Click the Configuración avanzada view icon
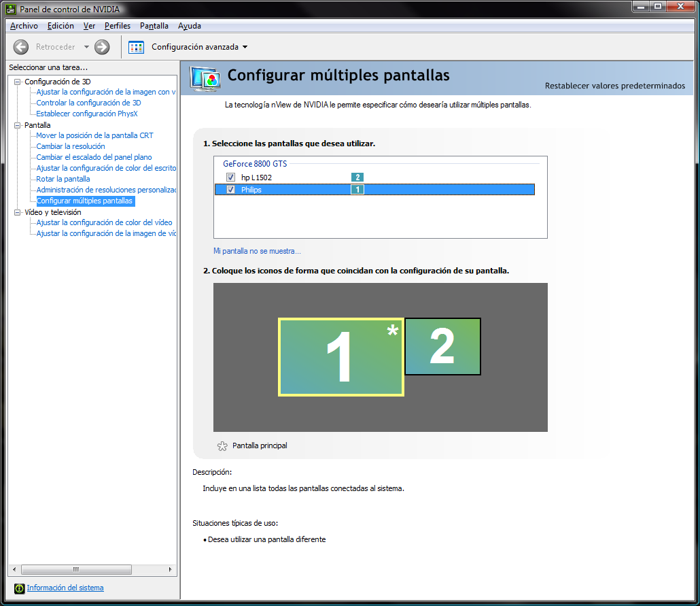This screenshot has height=606, width=700. [x=136, y=47]
